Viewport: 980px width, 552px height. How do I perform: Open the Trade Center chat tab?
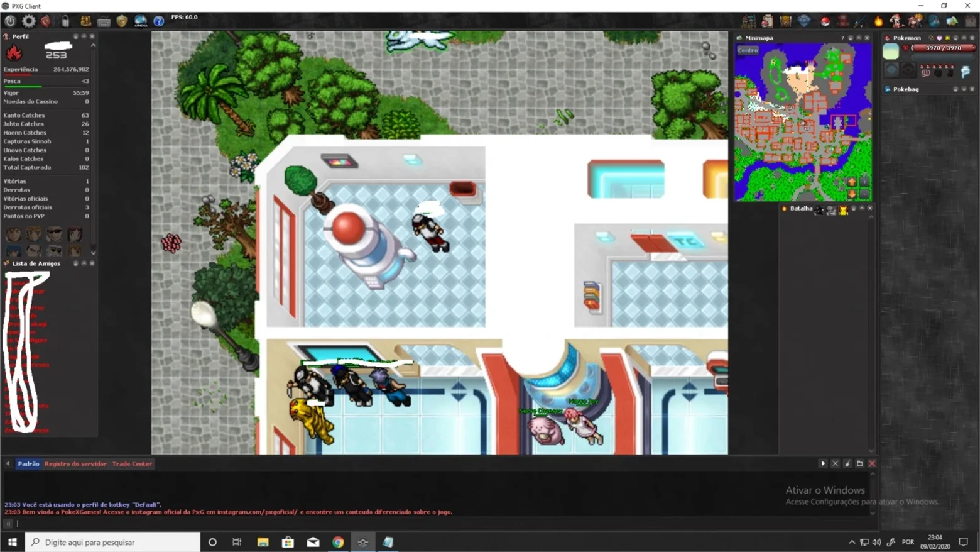[132, 464]
